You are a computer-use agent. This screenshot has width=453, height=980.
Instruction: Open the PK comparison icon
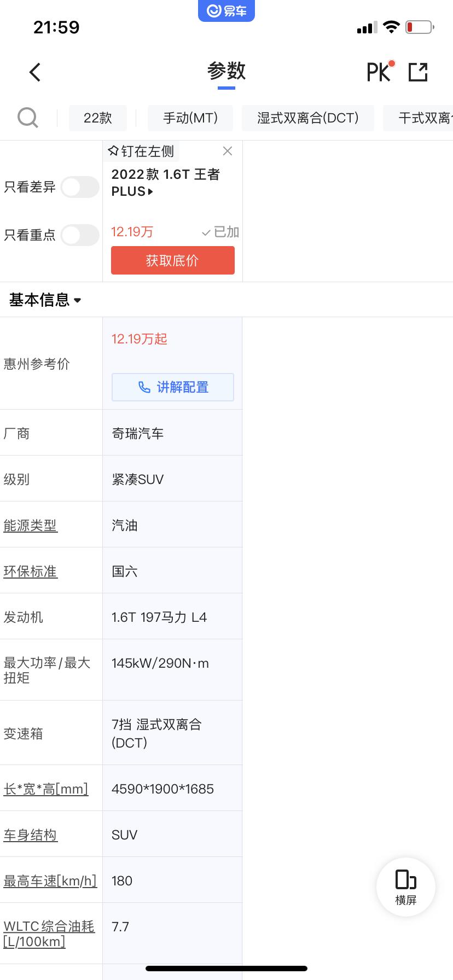(380, 72)
